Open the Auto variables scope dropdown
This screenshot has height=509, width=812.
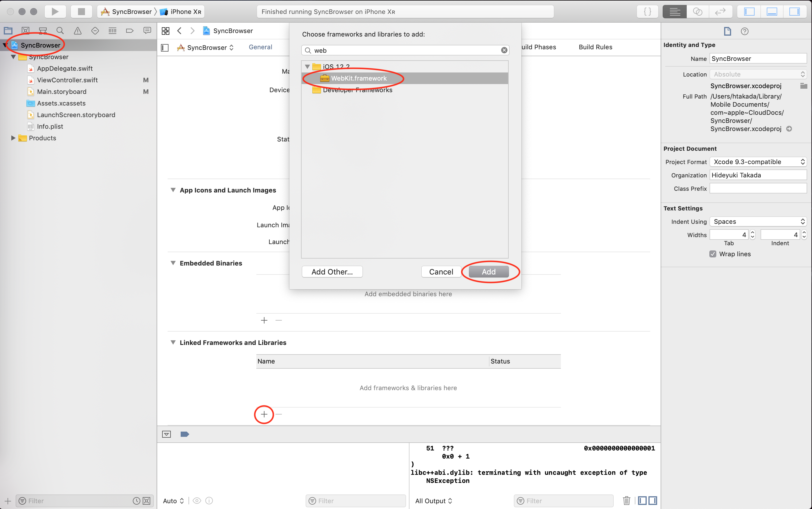173,501
